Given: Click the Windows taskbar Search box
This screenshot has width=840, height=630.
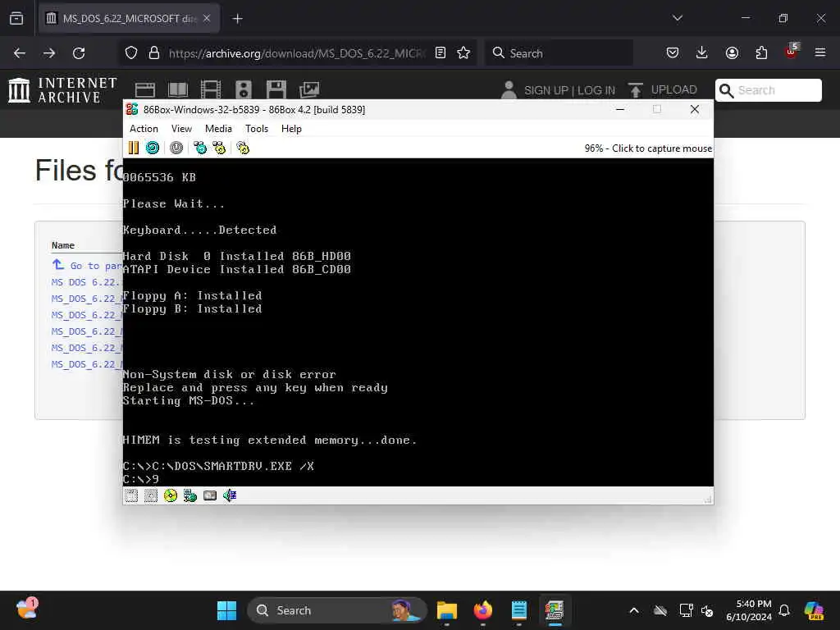Looking at the screenshot, I should click(x=337, y=610).
